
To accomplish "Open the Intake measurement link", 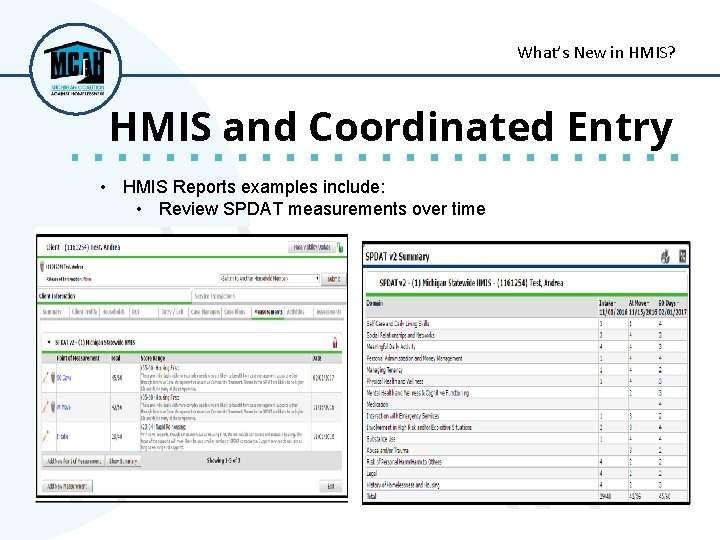I will click(x=62, y=436).
